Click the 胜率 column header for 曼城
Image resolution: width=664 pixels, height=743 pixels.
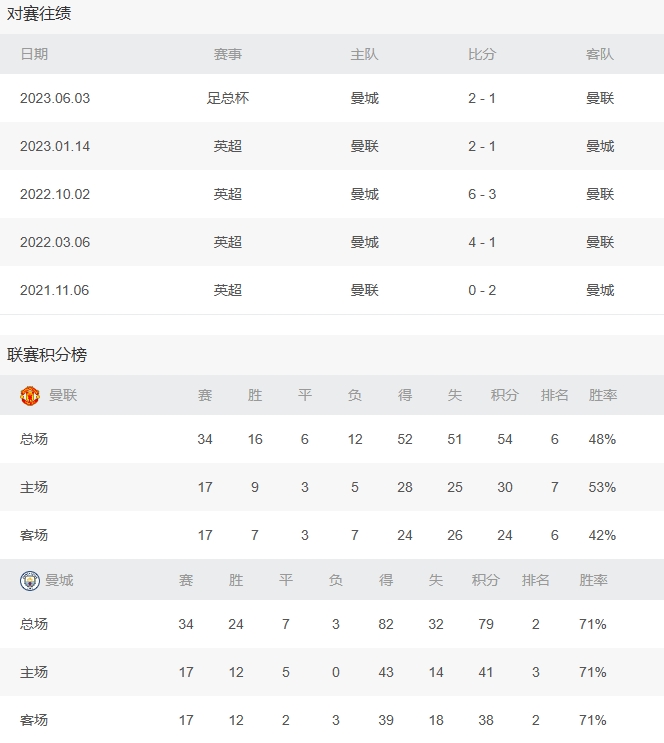click(x=593, y=581)
